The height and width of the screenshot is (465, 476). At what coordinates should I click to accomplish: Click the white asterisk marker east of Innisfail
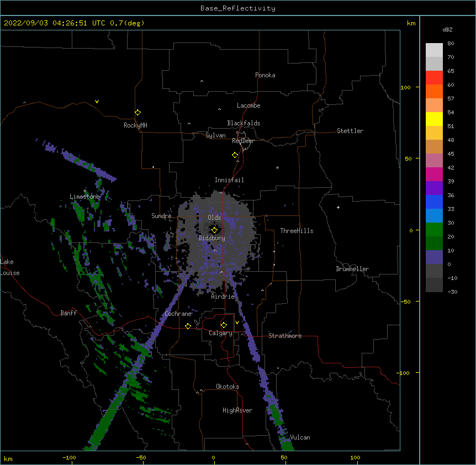tap(277, 167)
